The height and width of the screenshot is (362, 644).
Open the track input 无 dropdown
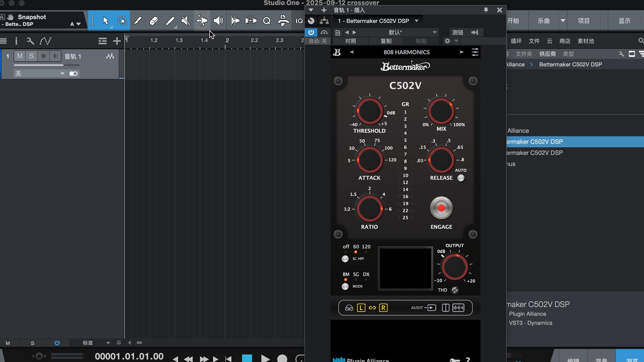(40, 73)
